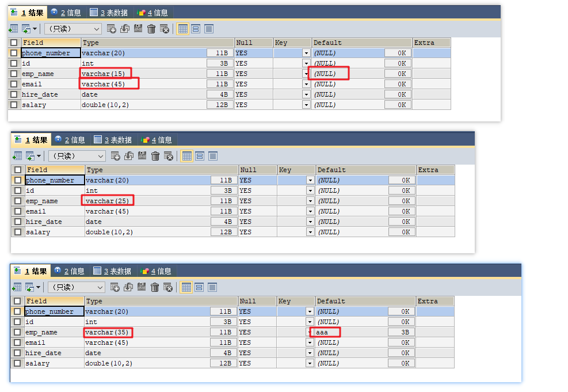Check the email row checkbox in middle panel
The image size is (568, 392).
click(x=18, y=211)
